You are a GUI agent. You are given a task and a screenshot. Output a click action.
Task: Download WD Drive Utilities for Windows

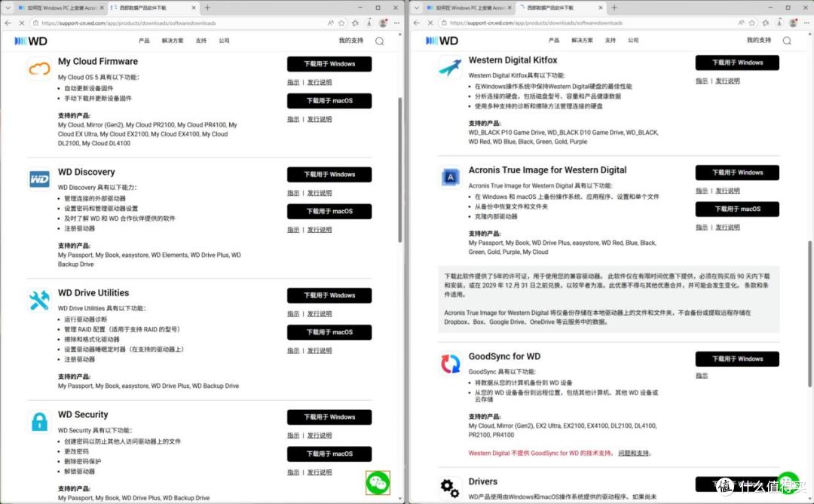329,295
